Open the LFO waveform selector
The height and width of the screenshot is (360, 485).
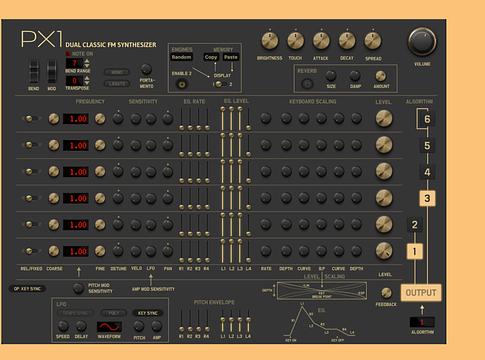[109, 326]
